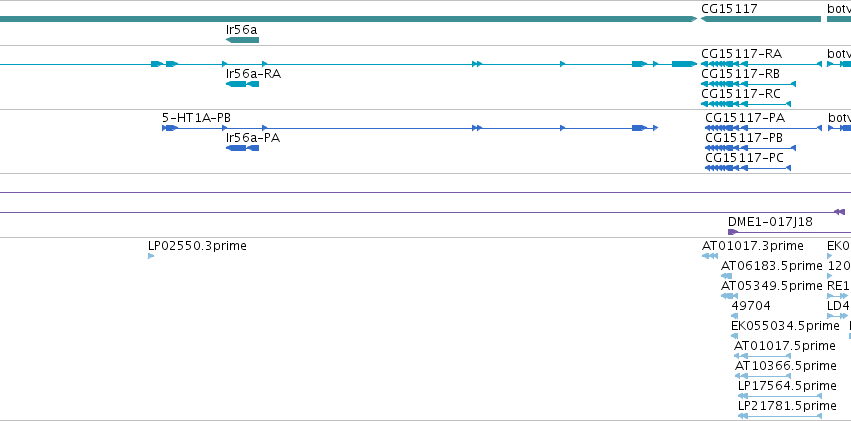Open EST AT06183.5prime
This screenshot has height=421, width=851.
click(726, 276)
